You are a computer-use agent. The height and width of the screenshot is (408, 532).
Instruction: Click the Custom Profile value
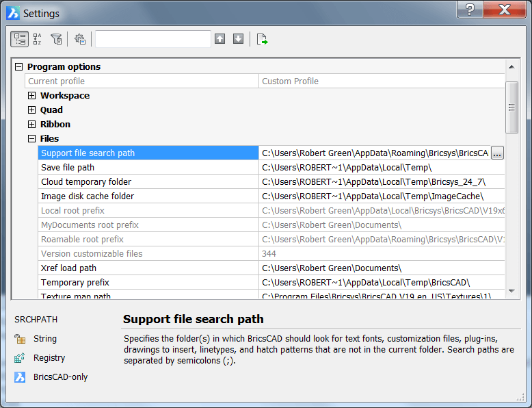click(x=290, y=81)
